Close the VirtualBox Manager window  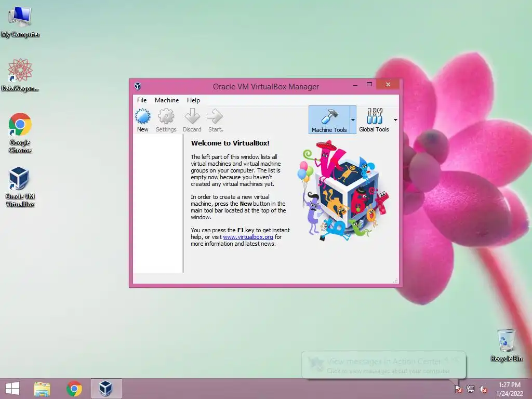388,85
